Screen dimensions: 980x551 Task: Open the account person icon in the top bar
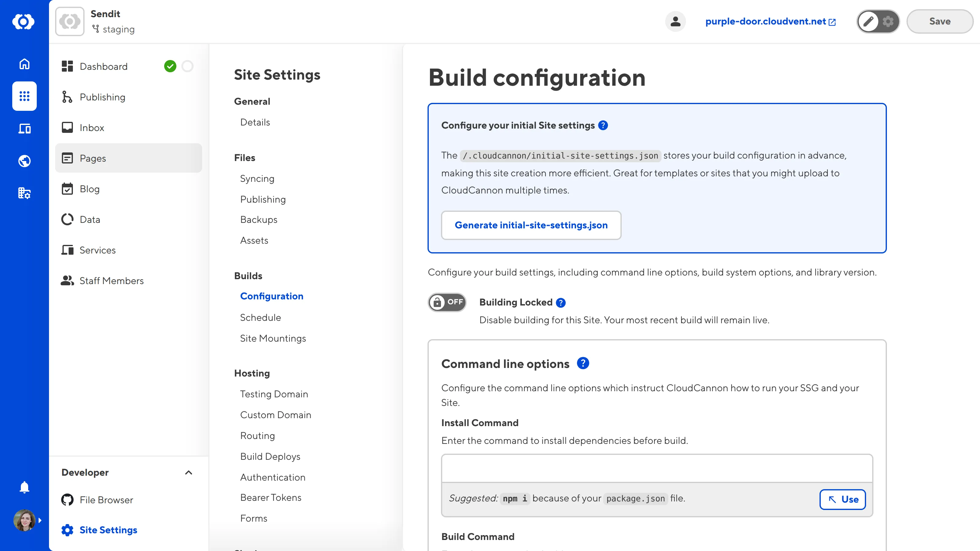tap(676, 21)
